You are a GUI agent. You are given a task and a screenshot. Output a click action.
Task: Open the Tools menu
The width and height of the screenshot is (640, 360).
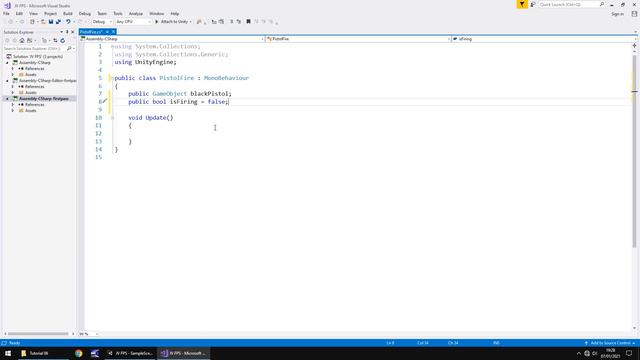(x=118, y=14)
